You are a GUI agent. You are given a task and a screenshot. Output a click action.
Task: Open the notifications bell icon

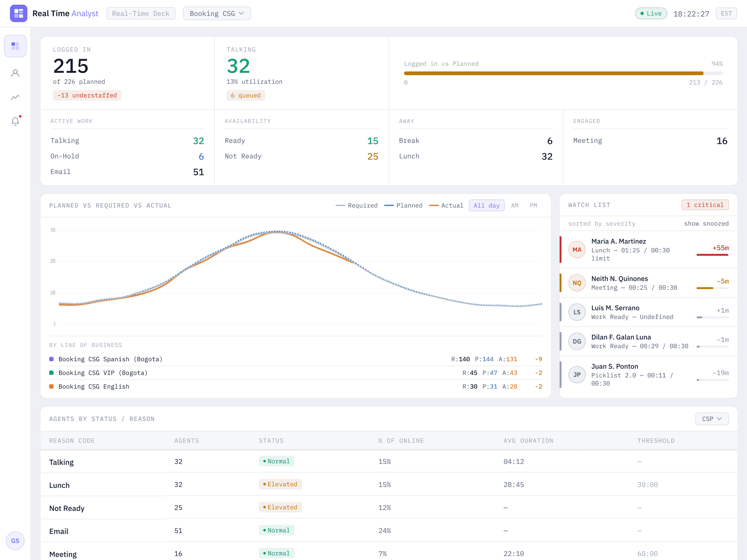pyautogui.click(x=15, y=121)
